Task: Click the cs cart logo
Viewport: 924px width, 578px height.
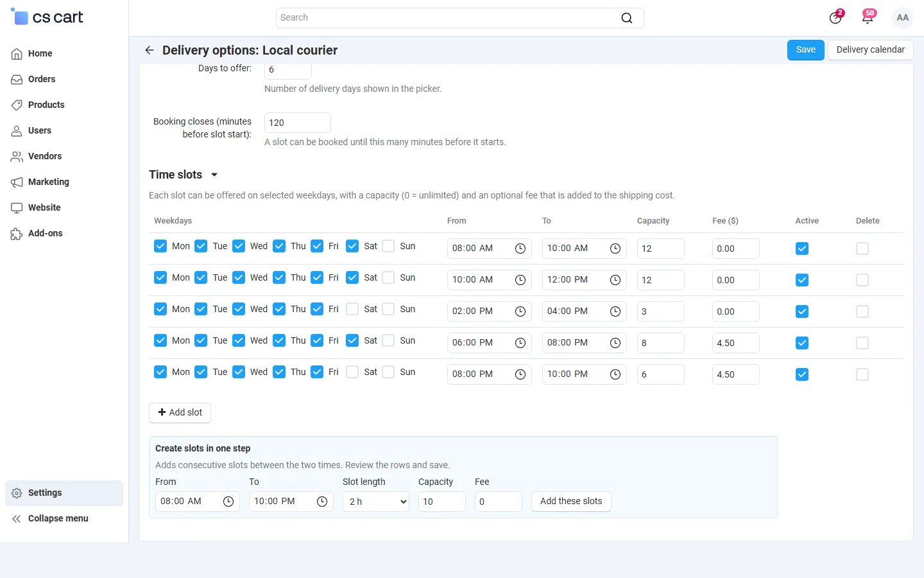Action: (47, 17)
